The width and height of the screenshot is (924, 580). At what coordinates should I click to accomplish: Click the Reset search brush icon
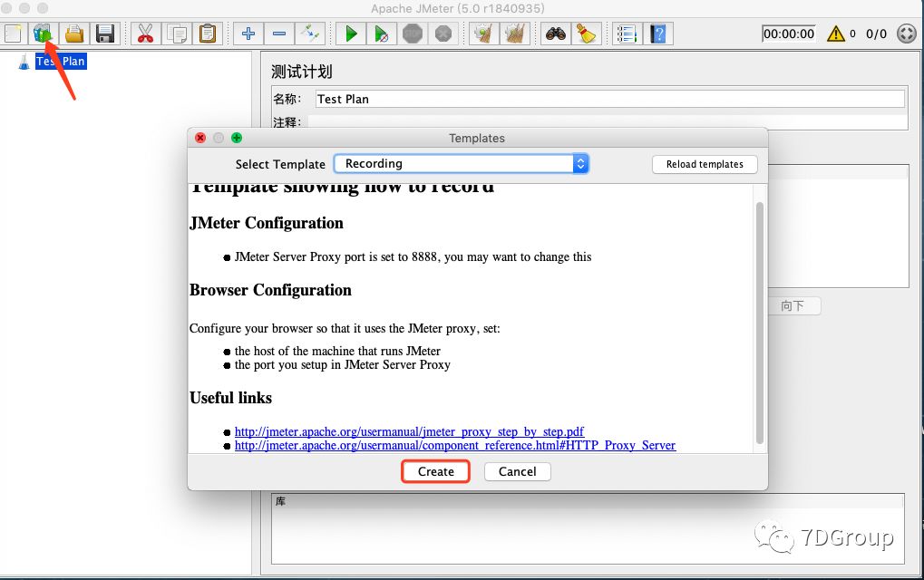(587, 34)
